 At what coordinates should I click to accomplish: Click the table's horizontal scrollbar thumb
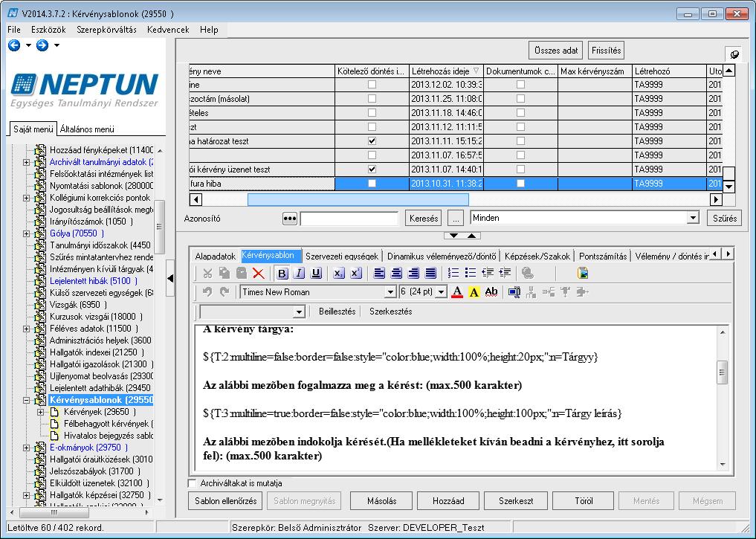[358, 199]
